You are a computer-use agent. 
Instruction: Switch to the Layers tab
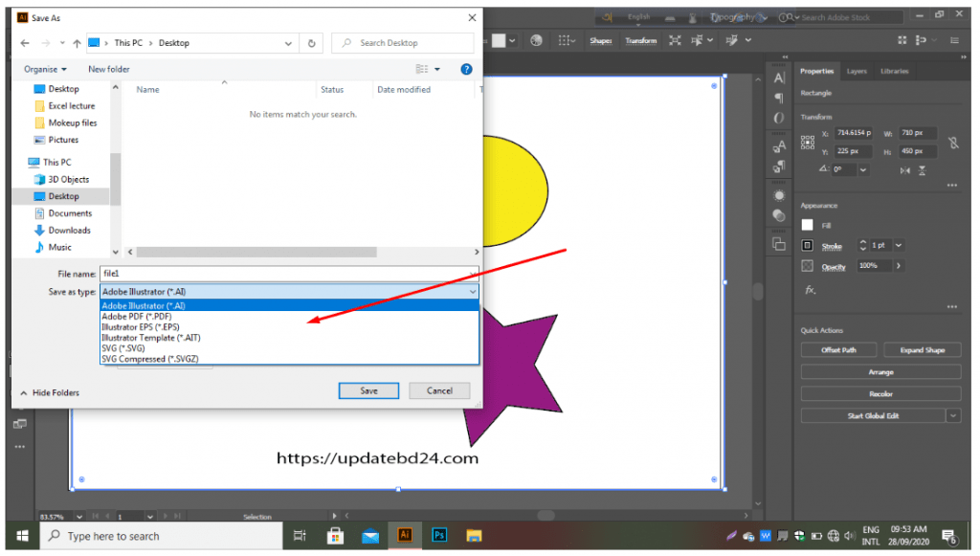[x=857, y=71]
